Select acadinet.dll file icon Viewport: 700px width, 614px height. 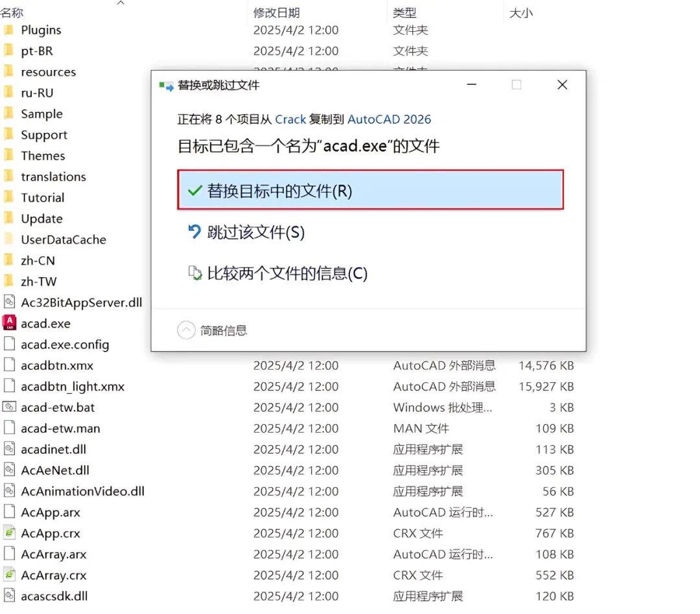(x=9, y=448)
